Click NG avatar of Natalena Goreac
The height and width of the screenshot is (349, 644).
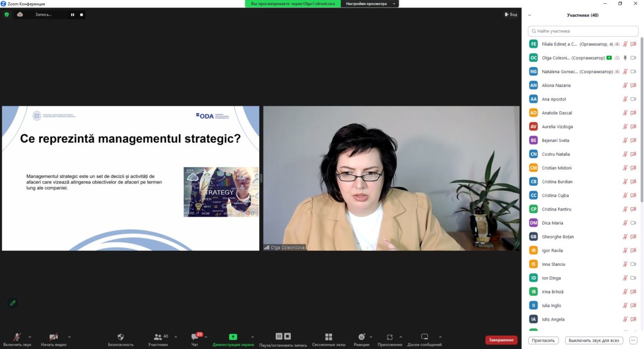coord(533,71)
